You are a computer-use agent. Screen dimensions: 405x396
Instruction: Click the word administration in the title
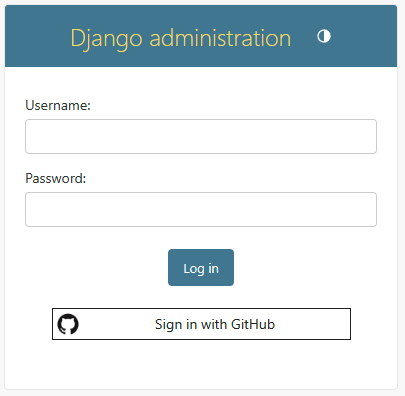[220, 38]
